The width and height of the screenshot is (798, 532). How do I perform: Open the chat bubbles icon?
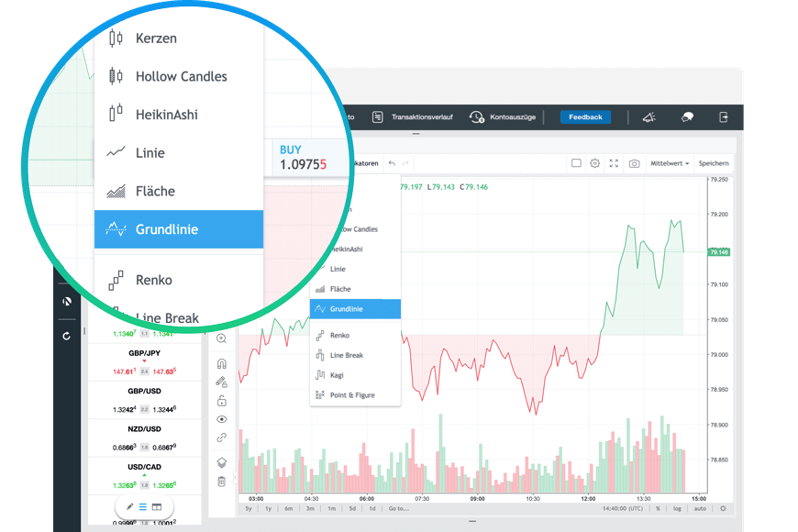(x=686, y=116)
